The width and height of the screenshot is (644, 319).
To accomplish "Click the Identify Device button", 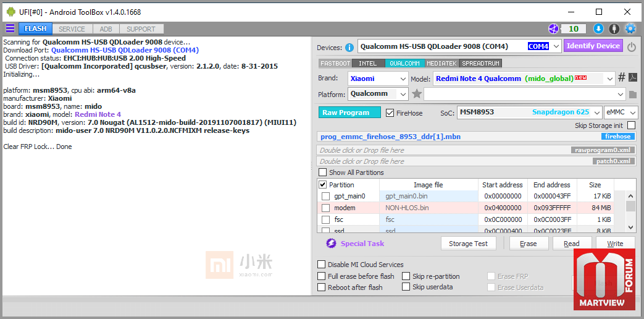I will pos(593,46).
